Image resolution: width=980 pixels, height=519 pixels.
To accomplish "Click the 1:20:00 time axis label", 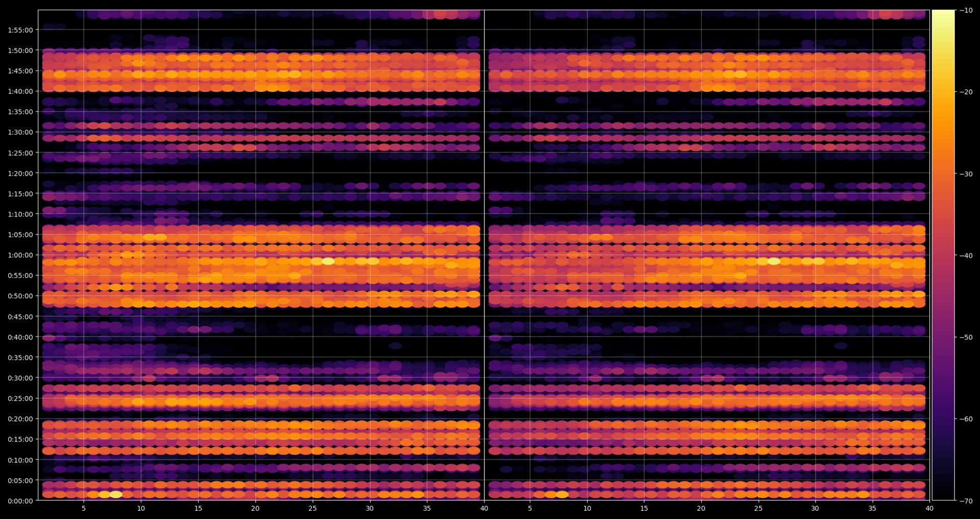I will [x=20, y=173].
